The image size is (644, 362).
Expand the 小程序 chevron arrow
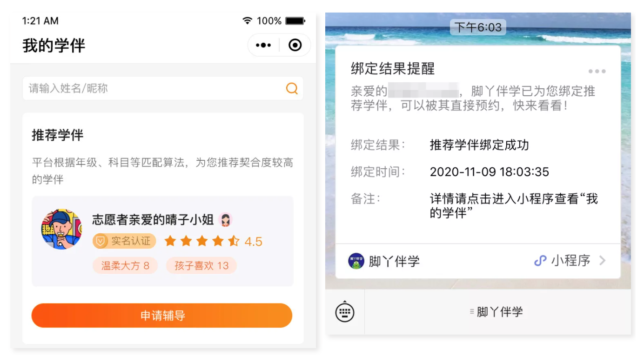603,261
